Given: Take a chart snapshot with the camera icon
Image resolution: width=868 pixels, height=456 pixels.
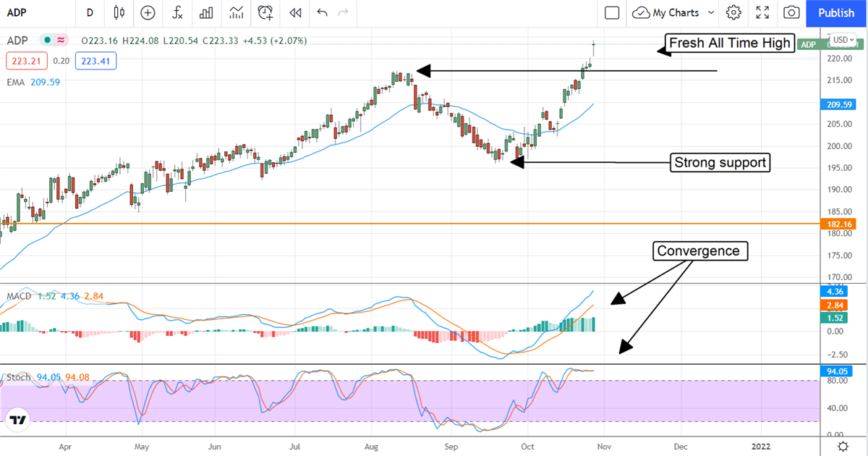Looking at the screenshot, I should (792, 12).
